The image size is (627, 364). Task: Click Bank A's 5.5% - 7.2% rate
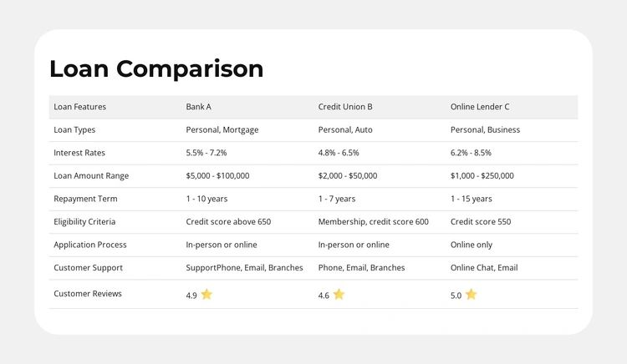[x=206, y=153]
